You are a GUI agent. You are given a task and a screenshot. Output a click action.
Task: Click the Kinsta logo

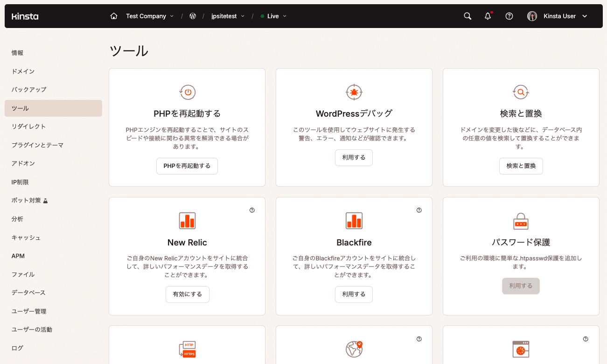coord(25,16)
